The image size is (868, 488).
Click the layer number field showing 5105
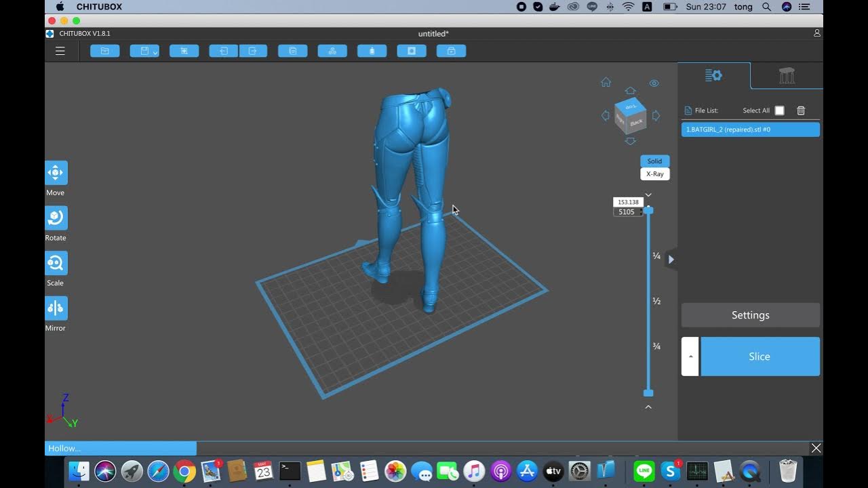(x=627, y=212)
